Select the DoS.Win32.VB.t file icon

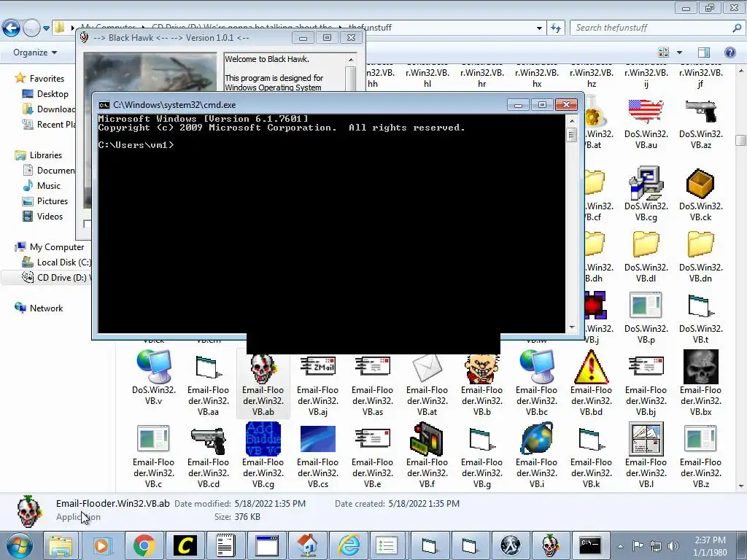(x=700, y=306)
